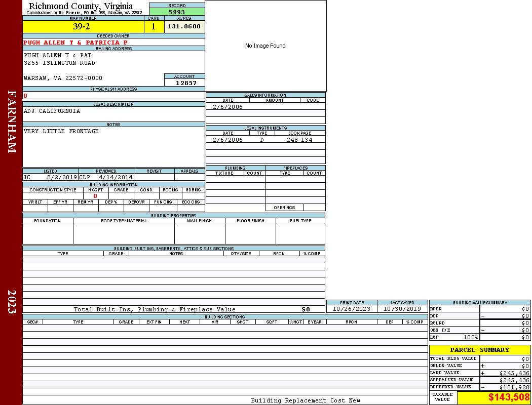
Task: Select the account number 12857
Action: tap(186, 83)
